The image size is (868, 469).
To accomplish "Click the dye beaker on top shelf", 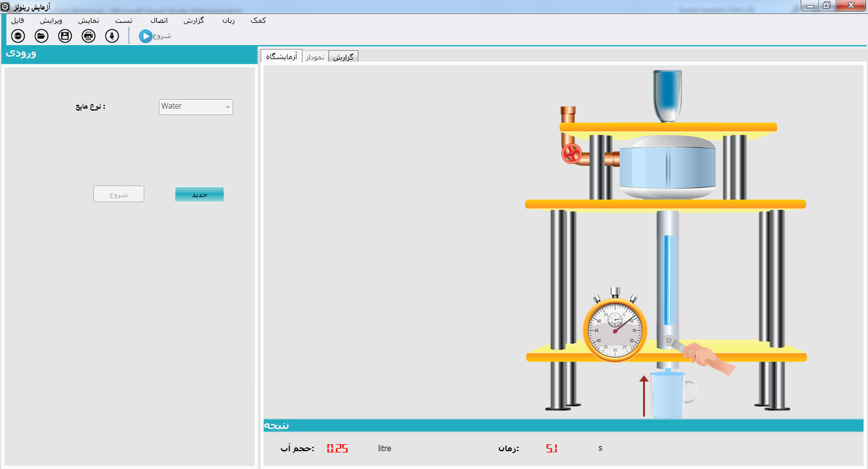I will pyautogui.click(x=667, y=95).
